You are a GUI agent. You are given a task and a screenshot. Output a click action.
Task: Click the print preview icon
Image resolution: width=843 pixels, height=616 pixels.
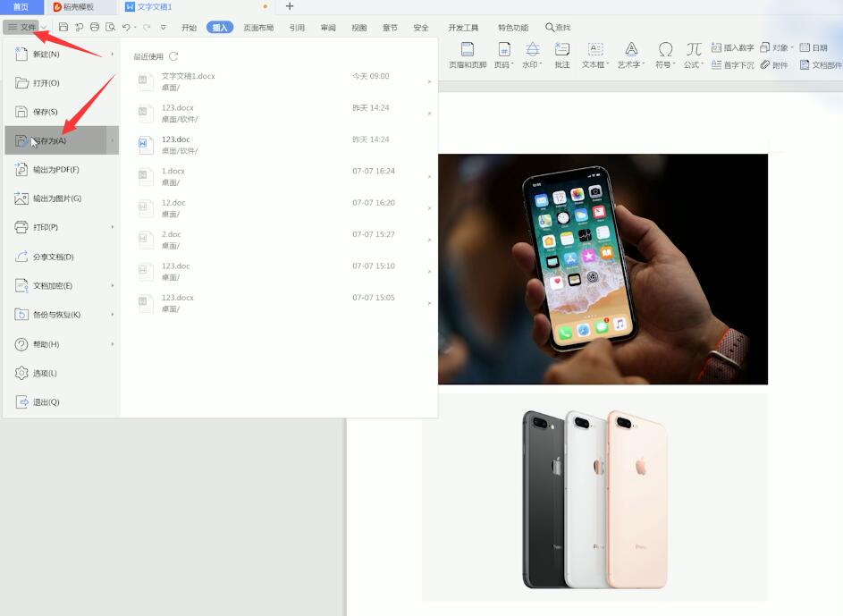pos(110,27)
